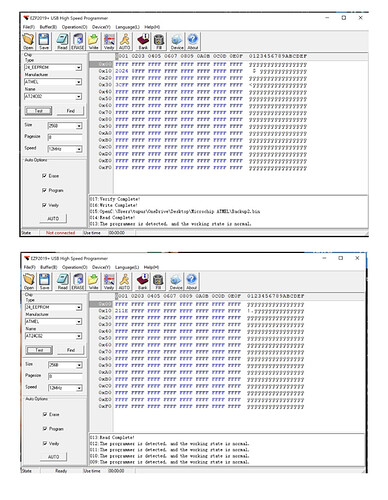The image size is (388, 500).
Task: Expand the Manufacturer dropdown in lower window
Action: point(79,322)
